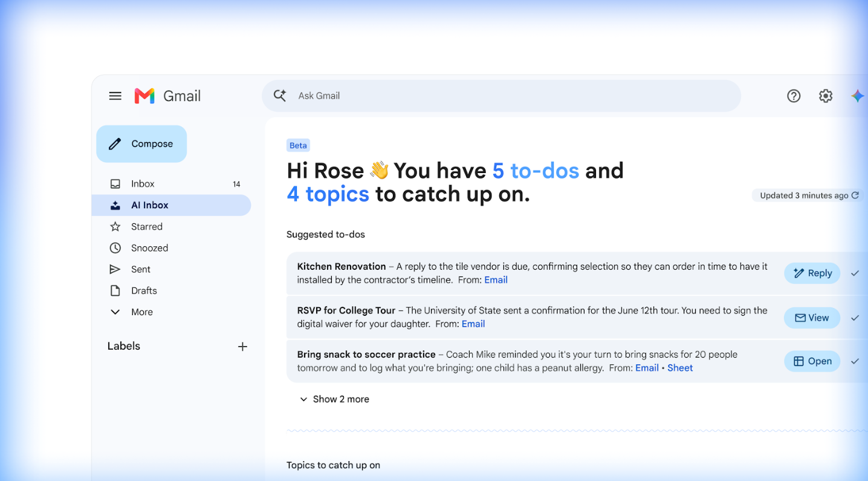Click the Sent arrow icon
This screenshot has width=868, height=481.
(115, 269)
